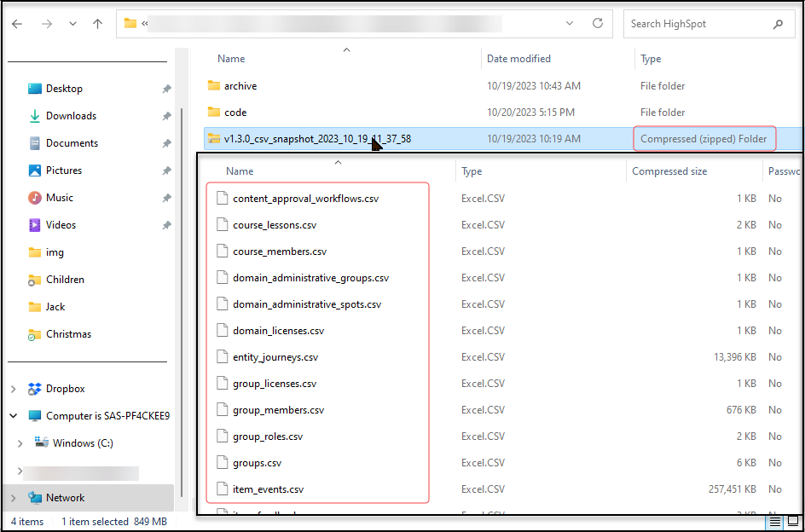Screen dimensions: 805x532
Task: Select the v1.3.0_csv_snapshot zipped folder
Action: [317, 139]
